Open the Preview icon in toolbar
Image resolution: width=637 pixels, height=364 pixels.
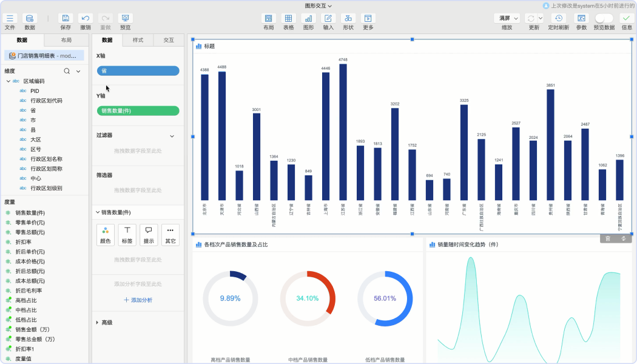[x=125, y=19]
